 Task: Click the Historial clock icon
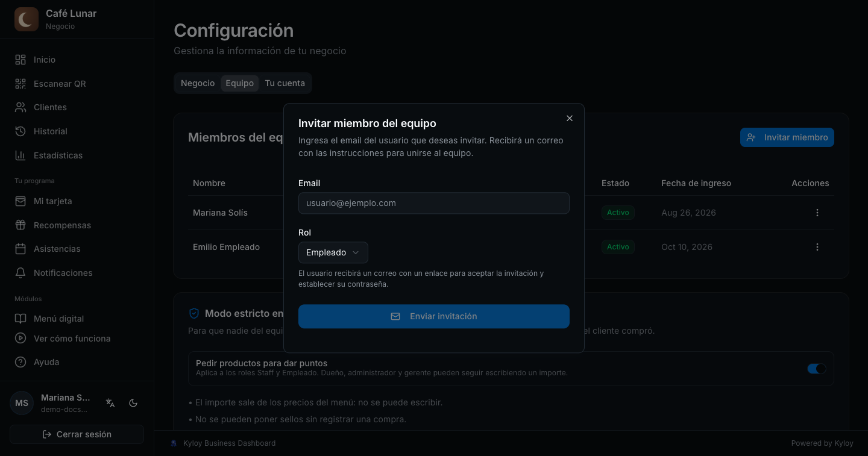click(20, 131)
